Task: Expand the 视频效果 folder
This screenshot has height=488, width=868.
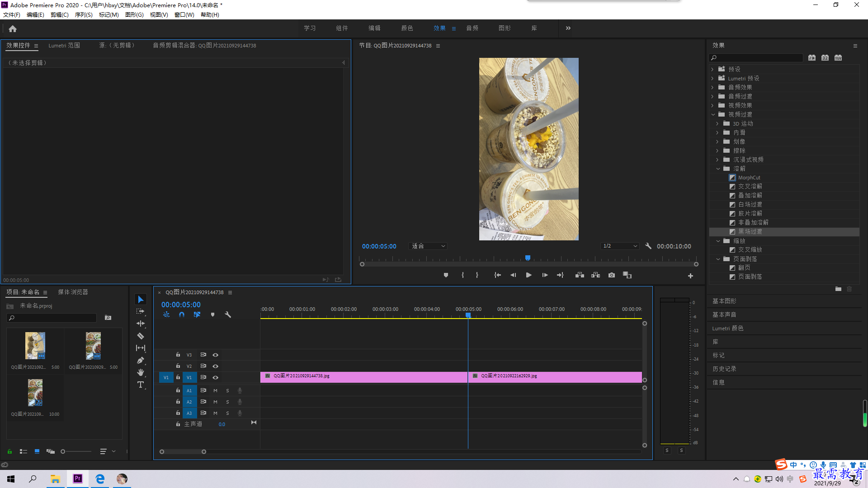Action: (x=712, y=105)
